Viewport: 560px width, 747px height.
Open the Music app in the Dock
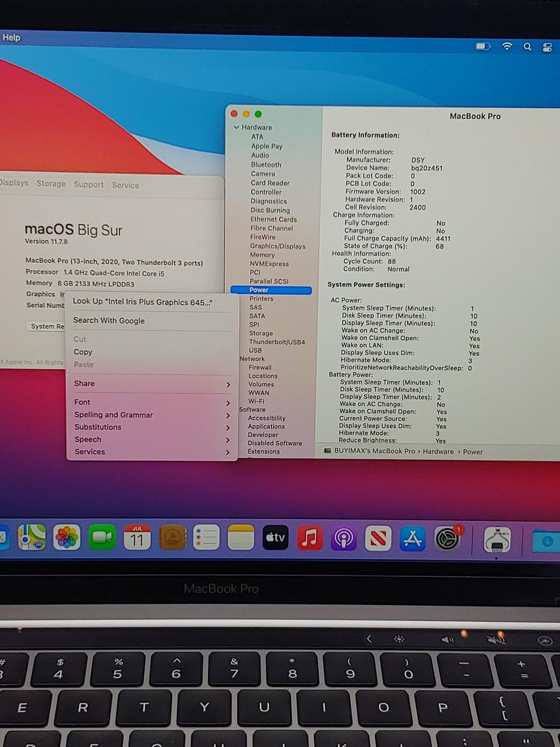click(x=310, y=538)
